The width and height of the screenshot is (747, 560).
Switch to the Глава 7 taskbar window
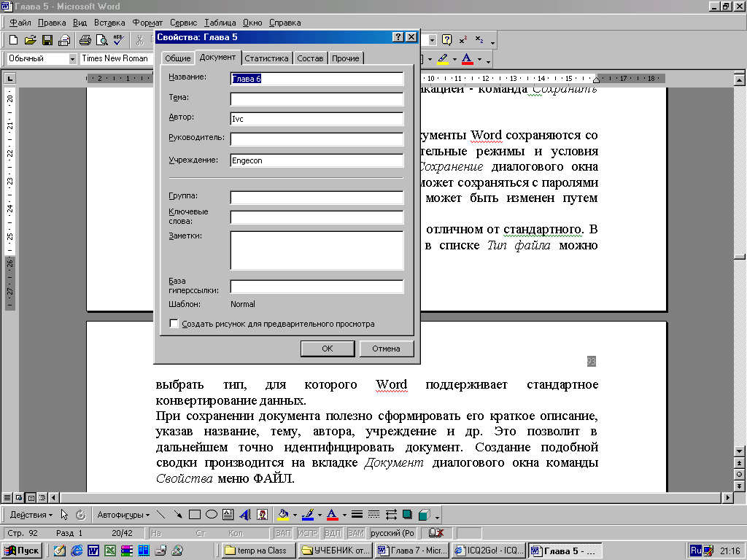(412, 551)
